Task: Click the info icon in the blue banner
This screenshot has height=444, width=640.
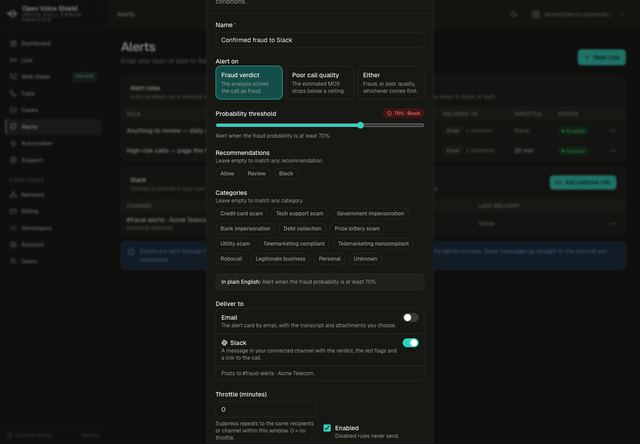Action: point(131,252)
